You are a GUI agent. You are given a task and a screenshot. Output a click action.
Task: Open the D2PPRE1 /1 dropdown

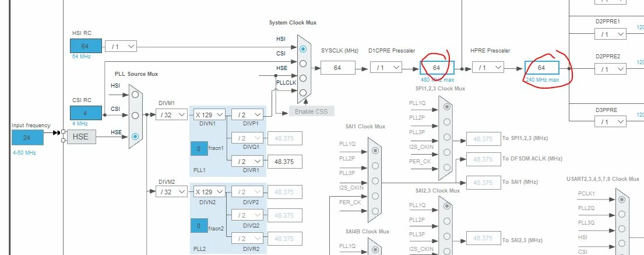(x=610, y=34)
